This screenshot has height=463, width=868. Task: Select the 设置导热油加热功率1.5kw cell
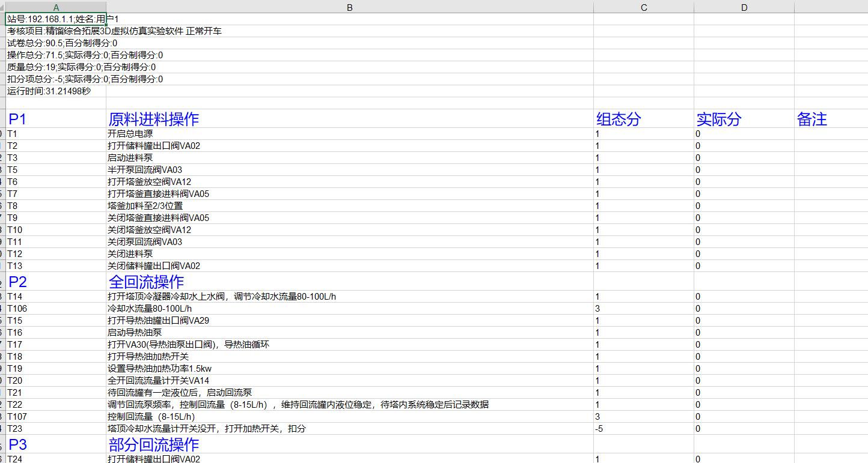[349, 369]
